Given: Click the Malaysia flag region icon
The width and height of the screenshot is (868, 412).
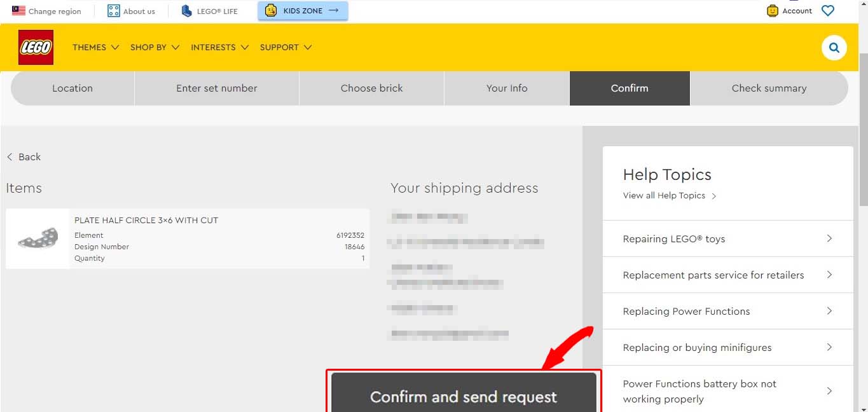Looking at the screenshot, I should click(x=18, y=11).
